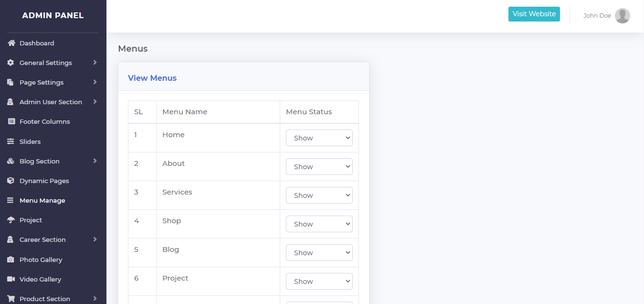Open the Menu Manage sidebar item
This screenshot has width=644, height=304.
42,200
